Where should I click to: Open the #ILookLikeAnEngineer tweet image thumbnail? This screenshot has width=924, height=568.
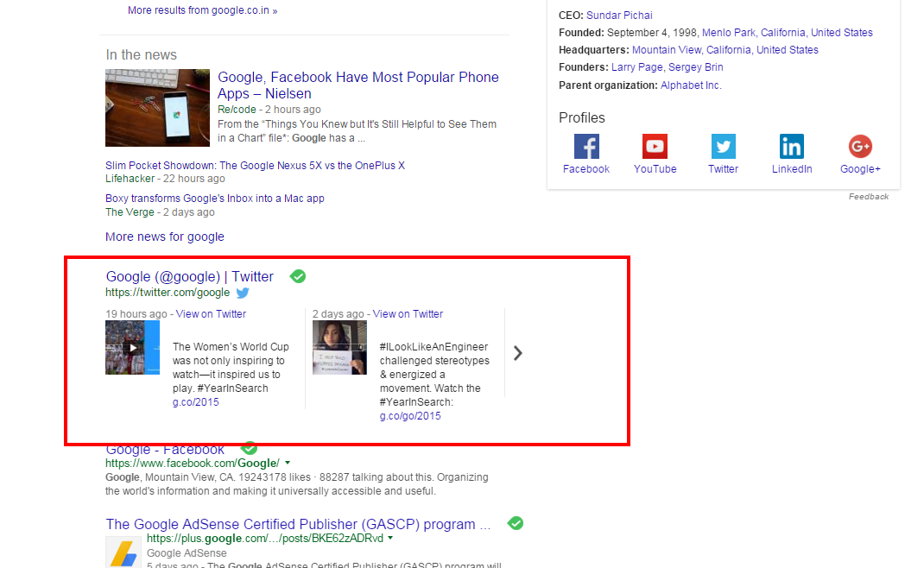point(339,348)
